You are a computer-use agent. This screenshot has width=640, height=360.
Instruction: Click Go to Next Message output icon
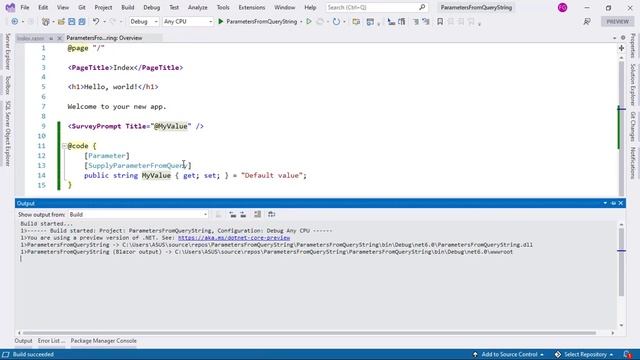click(243, 214)
